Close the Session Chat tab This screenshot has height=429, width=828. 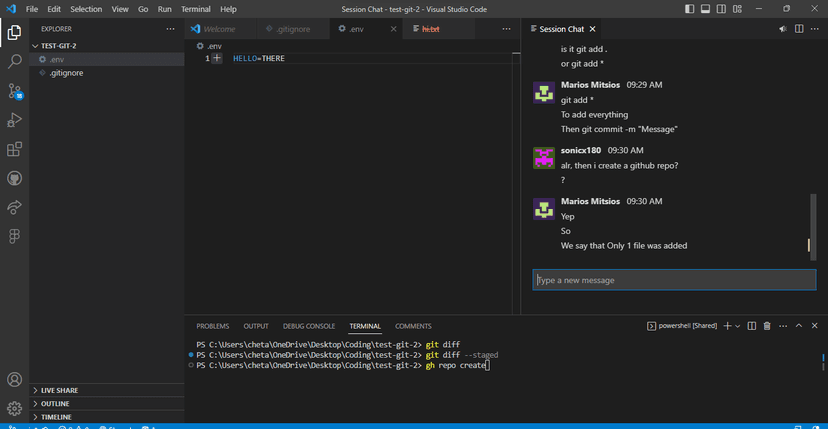[594, 29]
